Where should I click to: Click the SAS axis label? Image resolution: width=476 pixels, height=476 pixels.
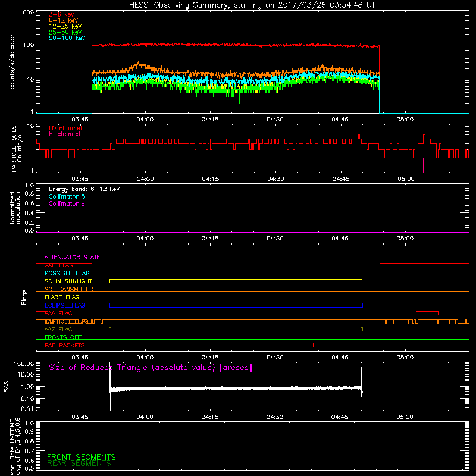6,387
